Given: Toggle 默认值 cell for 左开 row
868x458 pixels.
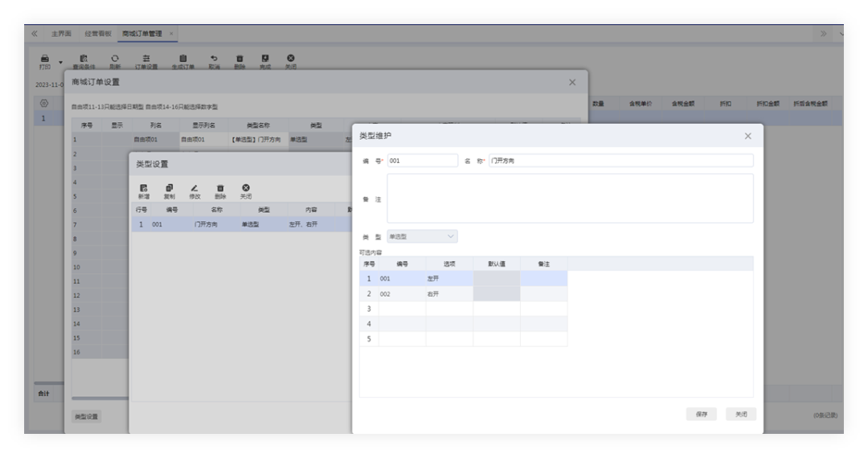Looking at the screenshot, I should pyautogui.click(x=496, y=279).
